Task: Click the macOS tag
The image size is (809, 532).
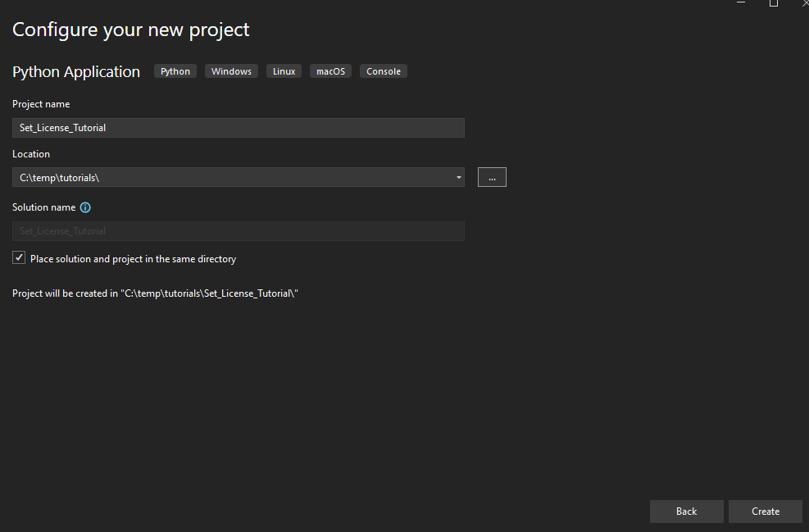Action: pyautogui.click(x=330, y=71)
